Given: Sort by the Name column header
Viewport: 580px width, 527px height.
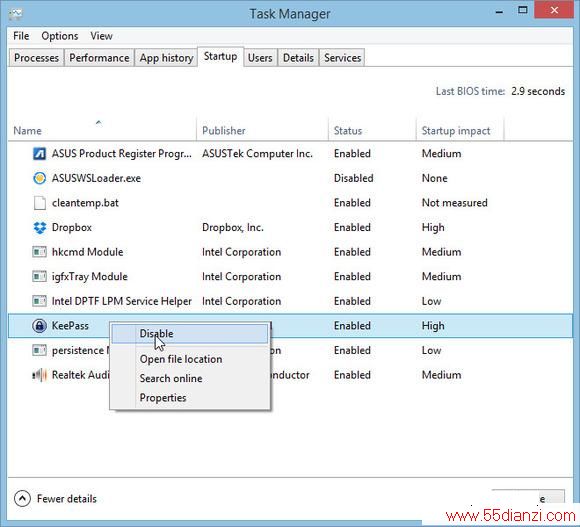Looking at the screenshot, I should click(102, 130).
